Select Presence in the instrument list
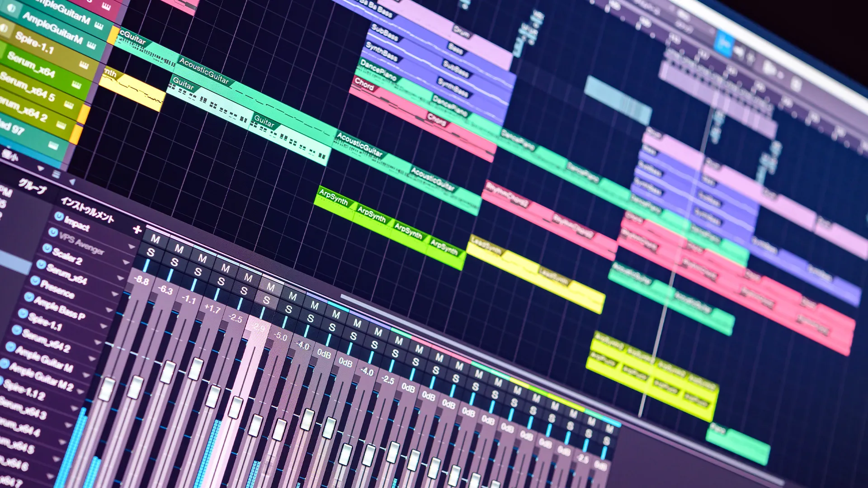Viewport: 868px width, 488px height. (x=57, y=289)
